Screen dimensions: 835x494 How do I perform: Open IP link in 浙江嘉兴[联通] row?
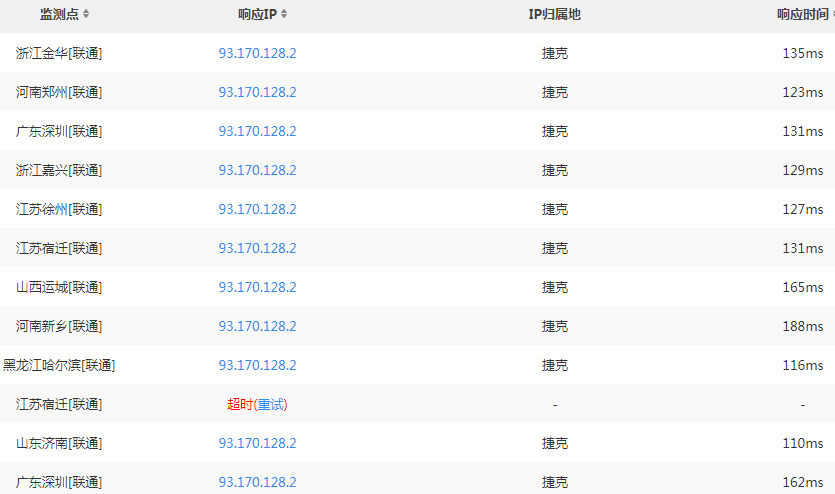257,170
